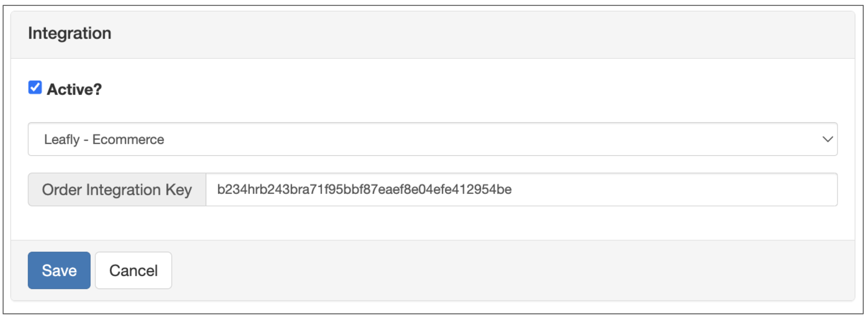Open the Leafly - Ecommerce dropdown
The image size is (868, 319).
click(x=433, y=139)
